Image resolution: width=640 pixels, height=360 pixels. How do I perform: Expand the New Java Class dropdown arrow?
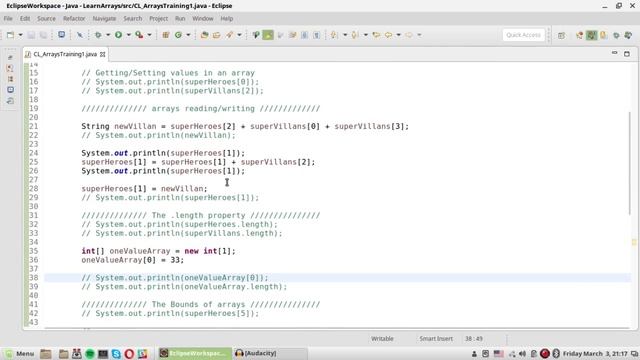point(188,35)
